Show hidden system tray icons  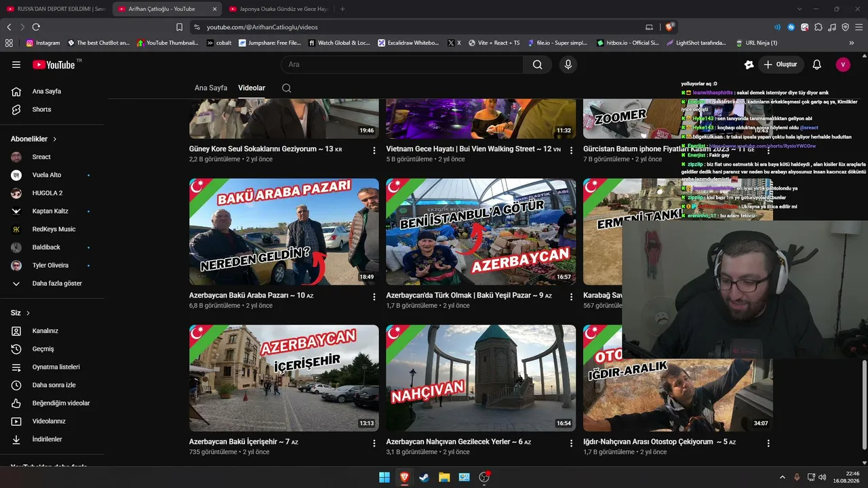[783, 477]
